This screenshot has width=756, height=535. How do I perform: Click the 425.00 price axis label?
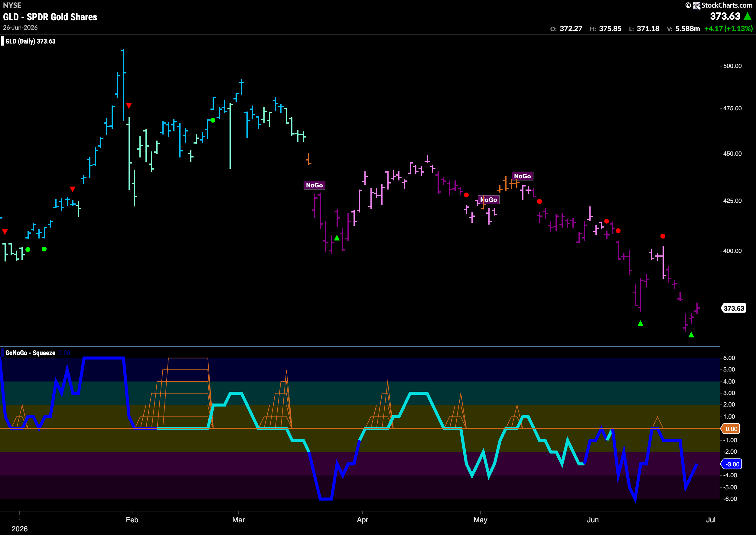click(x=732, y=201)
